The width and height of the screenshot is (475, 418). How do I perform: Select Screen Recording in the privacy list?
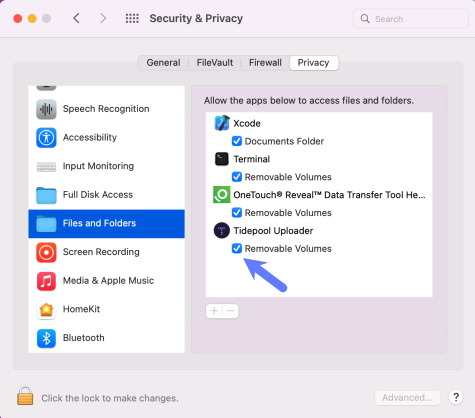pos(107,252)
